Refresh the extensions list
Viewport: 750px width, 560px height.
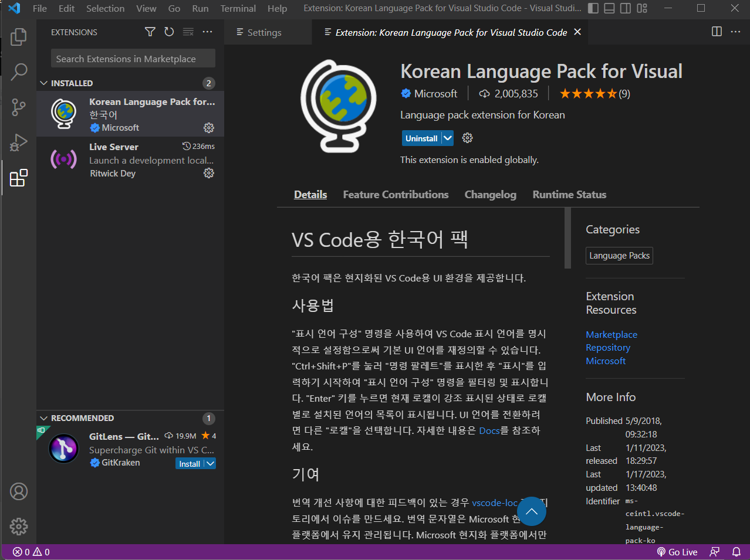(x=169, y=32)
